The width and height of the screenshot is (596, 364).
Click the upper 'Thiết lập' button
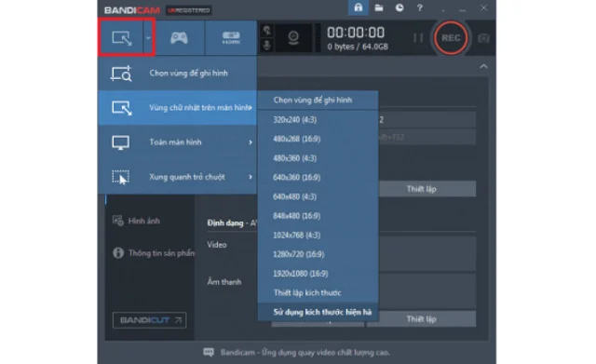pyautogui.click(x=427, y=189)
